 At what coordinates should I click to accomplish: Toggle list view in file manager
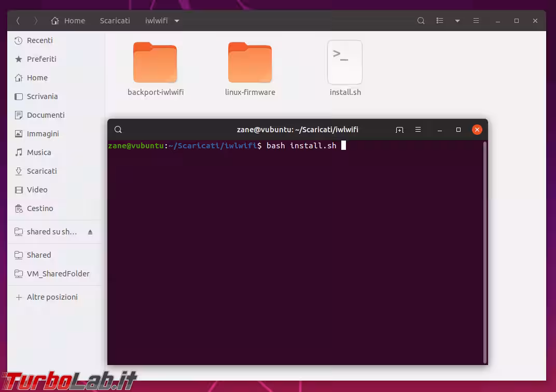click(x=440, y=21)
